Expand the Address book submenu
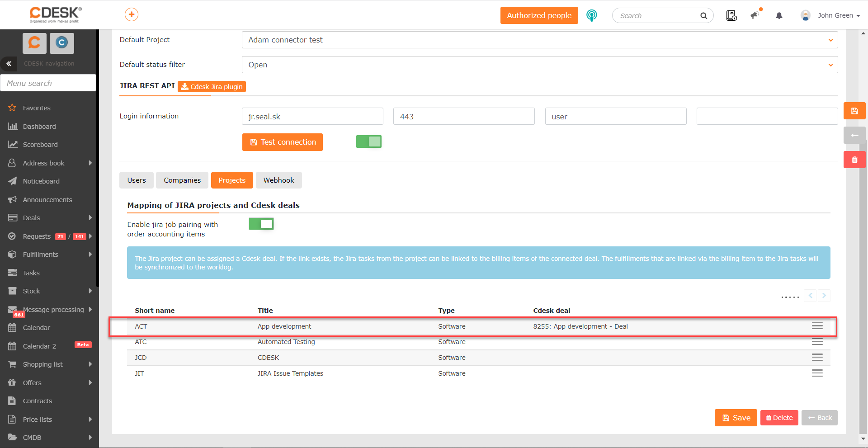 click(90, 163)
